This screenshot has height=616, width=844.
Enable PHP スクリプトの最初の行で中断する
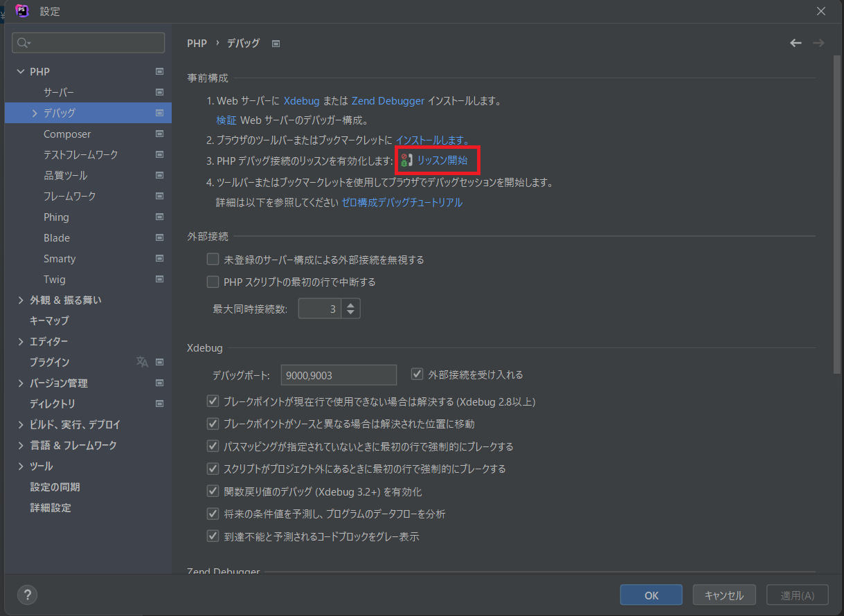(x=213, y=282)
